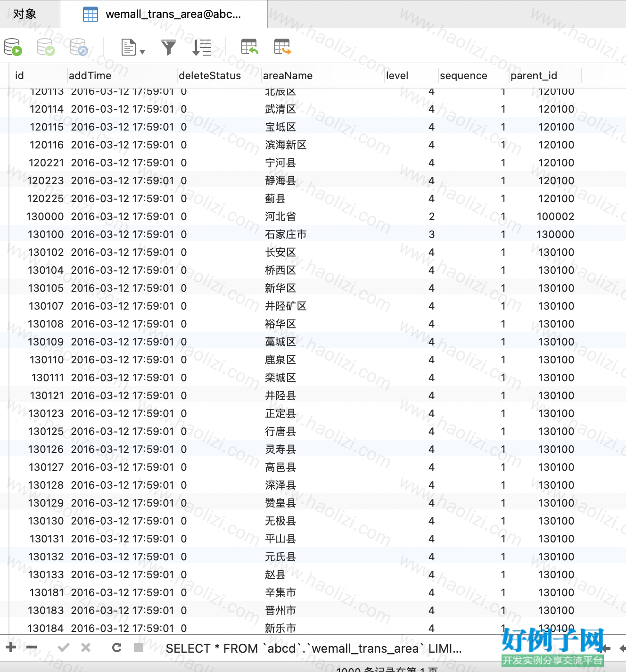Click the id cell 130109
This screenshot has width=626, height=672.
pos(46,342)
